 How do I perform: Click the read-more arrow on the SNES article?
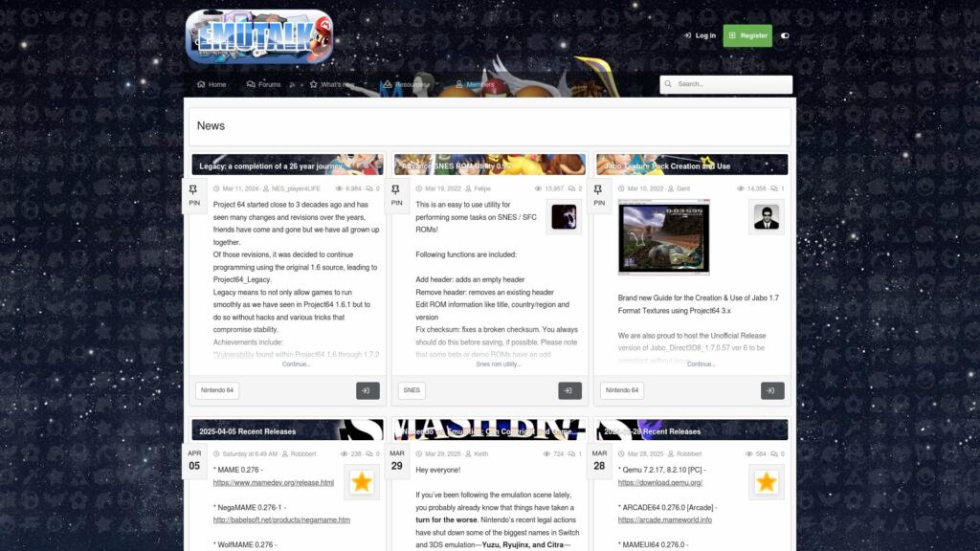tap(569, 390)
